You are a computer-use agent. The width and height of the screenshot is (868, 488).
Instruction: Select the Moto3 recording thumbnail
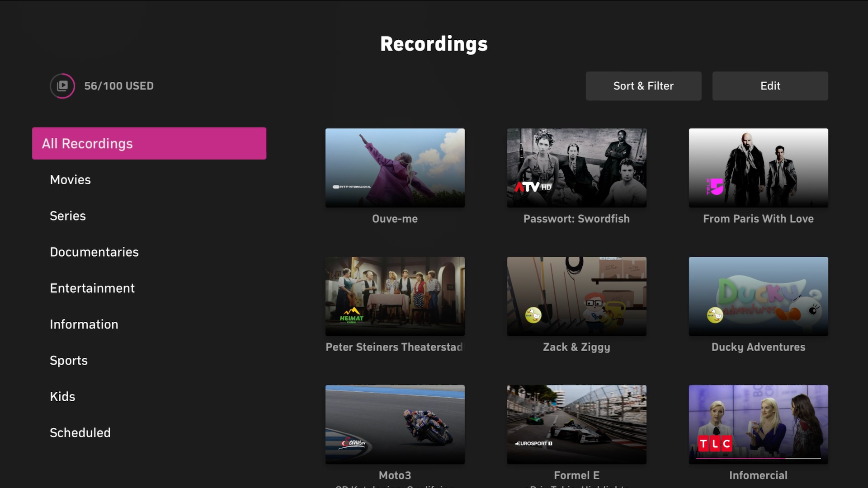pyautogui.click(x=395, y=424)
